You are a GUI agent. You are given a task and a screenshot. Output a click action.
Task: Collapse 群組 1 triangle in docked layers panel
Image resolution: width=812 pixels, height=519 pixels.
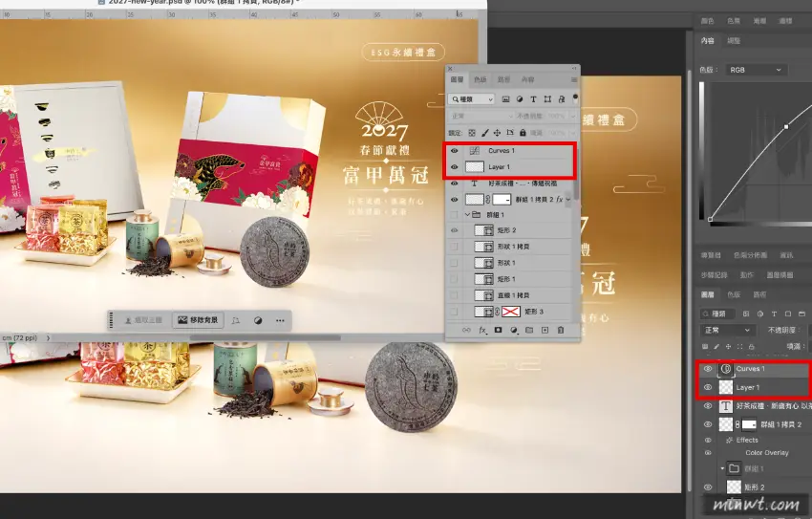coord(722,468)
